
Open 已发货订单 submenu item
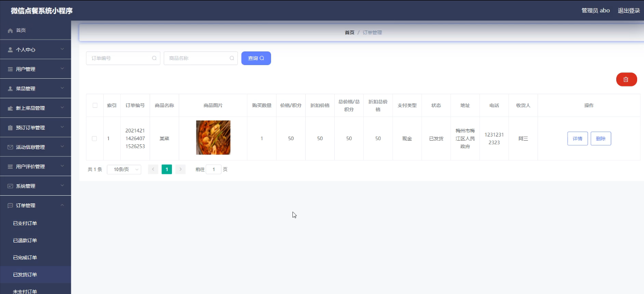35,274
